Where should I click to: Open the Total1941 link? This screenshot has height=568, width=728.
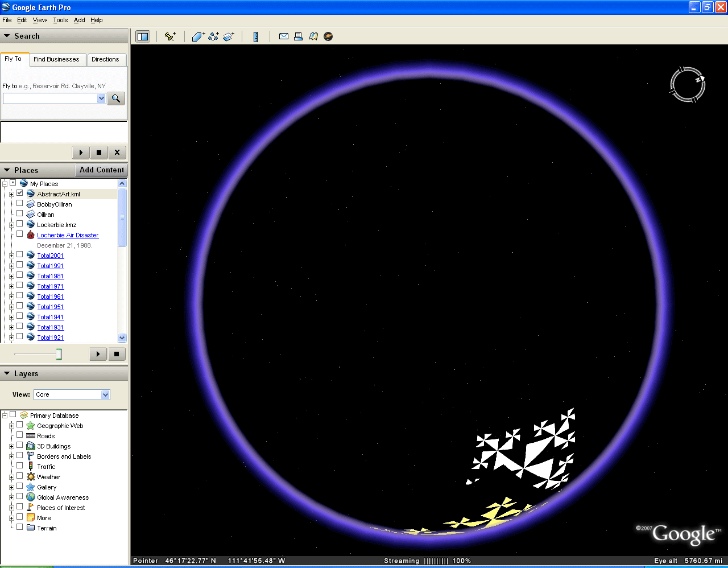coord(51,317)
